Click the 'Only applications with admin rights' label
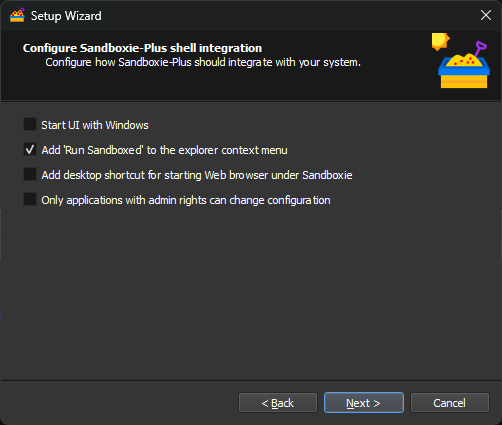The height and width of the screenshot is (425, 502). click(186, 200)
